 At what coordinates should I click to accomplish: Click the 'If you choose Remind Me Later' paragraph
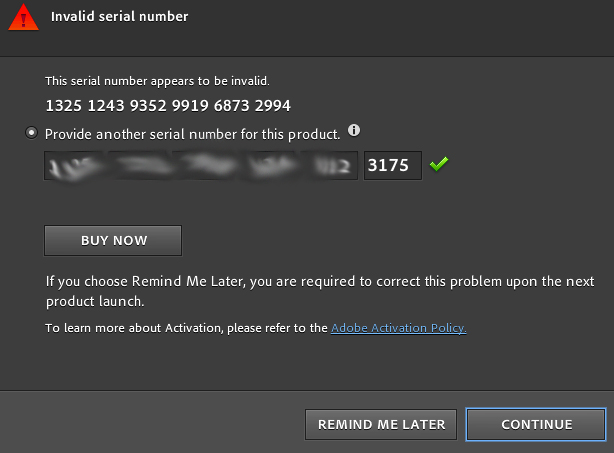coord(320,291)
